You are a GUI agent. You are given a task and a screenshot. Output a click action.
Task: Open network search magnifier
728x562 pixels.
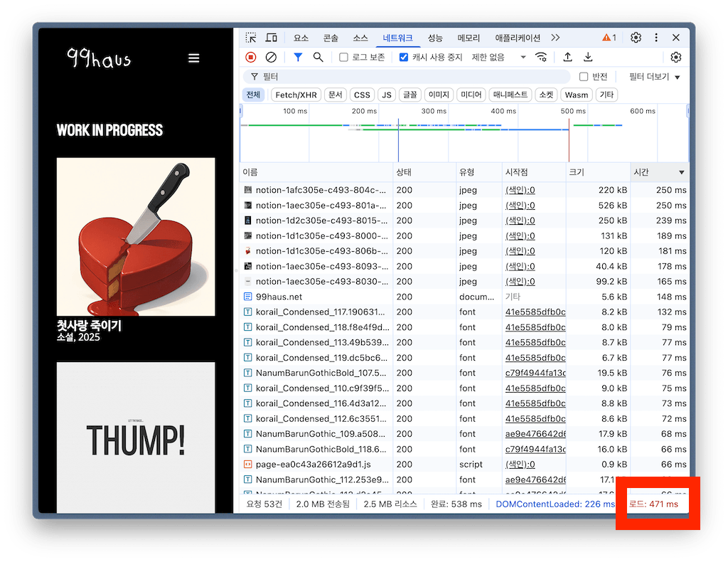tap(318, 57)
